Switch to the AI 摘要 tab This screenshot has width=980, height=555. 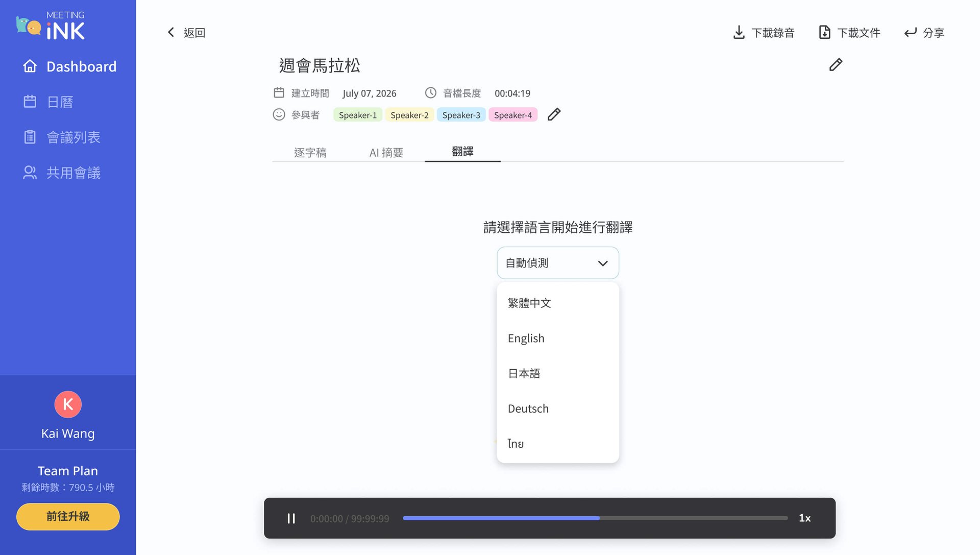(x=386, y=152)
